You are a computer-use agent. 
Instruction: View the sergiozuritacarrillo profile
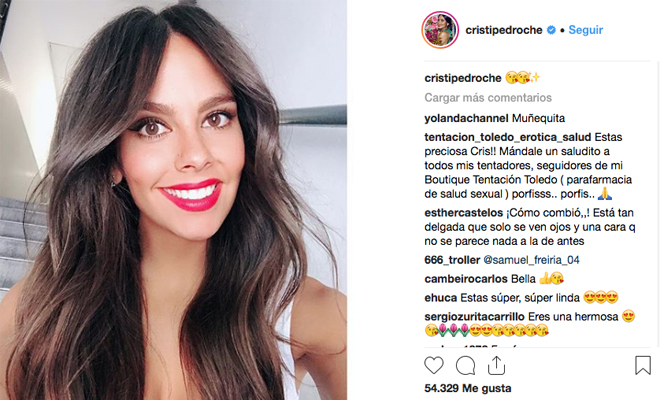(x=482, y=316)
